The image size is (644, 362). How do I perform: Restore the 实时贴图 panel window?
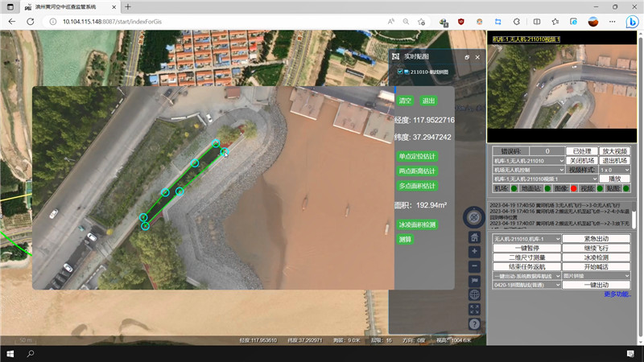point(467,57)
